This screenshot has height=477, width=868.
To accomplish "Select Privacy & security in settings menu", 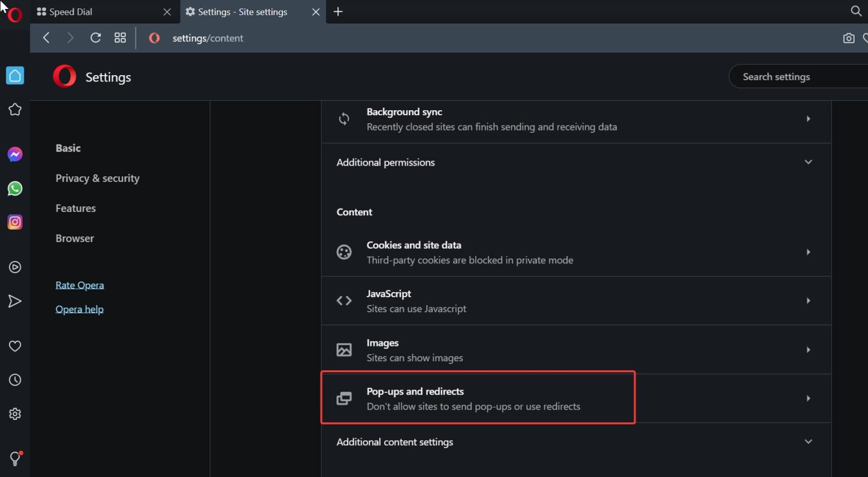I will click(x=97, y=178).
